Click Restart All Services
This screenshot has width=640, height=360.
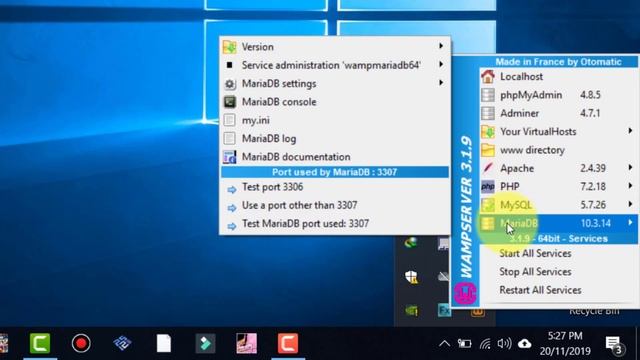point(540,290)
